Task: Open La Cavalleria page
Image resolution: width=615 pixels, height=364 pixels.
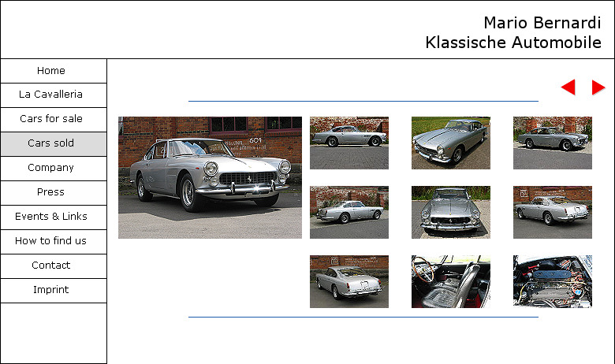Action: [x=54, y=95]
